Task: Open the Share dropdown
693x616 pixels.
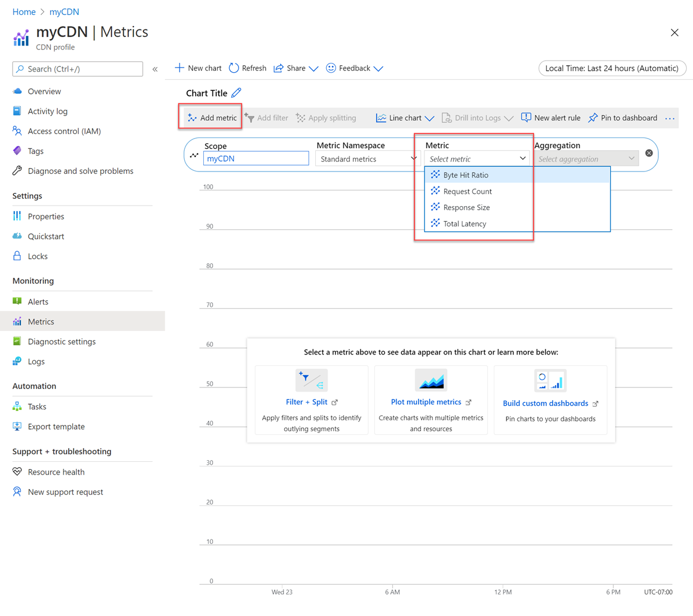Action: click(296, 68)
